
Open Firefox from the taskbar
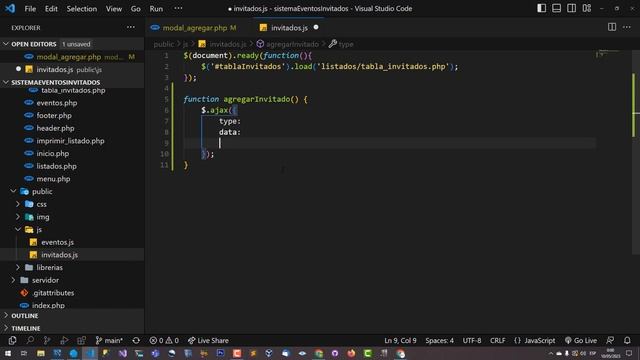tap(351, 353)
